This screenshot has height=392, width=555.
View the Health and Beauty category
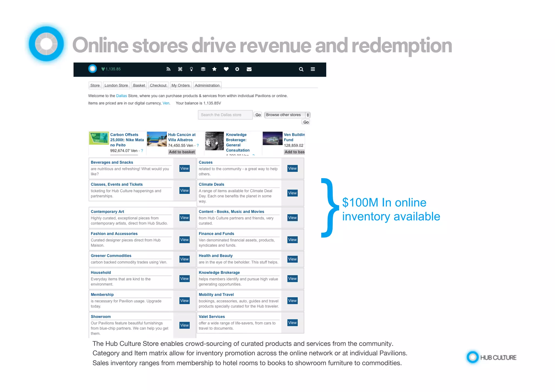coord(292,259)
